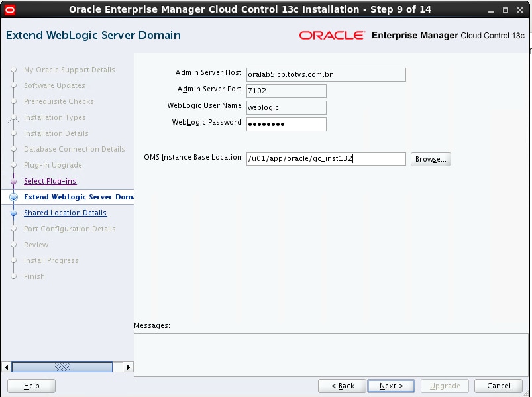
Task: Click the WebLogic User Name label
Action: point(204,105)
